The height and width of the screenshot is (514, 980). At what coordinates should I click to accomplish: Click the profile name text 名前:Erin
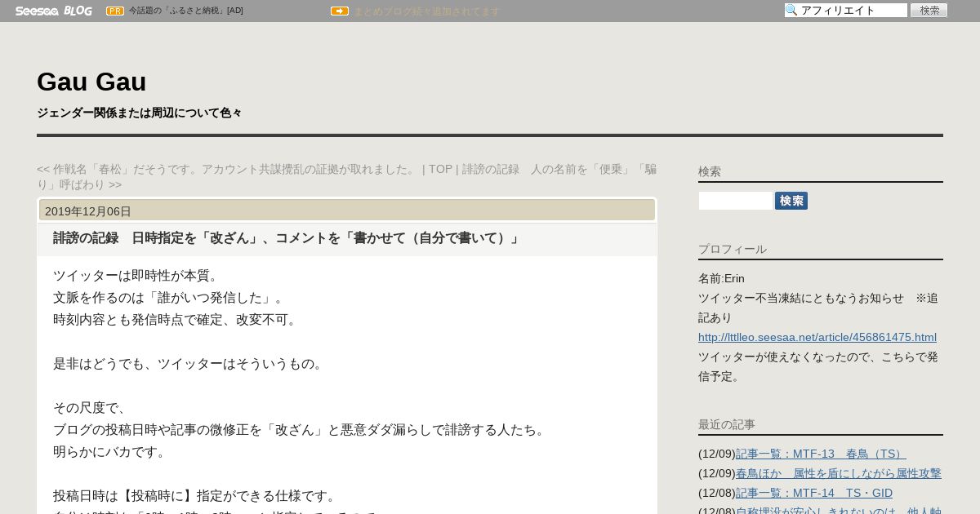721,278
